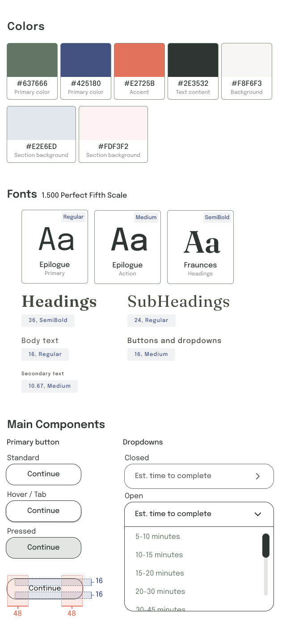This screenshot has height=644, width=286.
Task: Click the 1.500 Perfect Fifth Scale label
Action: pyautogui.click(x=84, y=195)
